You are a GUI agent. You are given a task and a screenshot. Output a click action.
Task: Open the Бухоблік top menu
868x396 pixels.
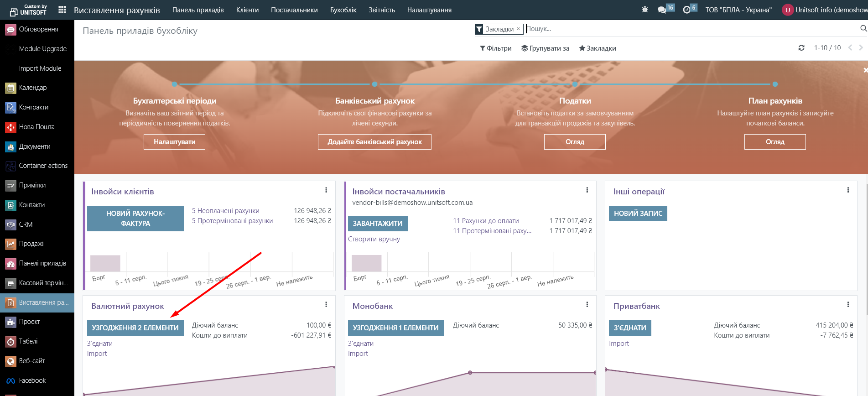tap(343, 10)
